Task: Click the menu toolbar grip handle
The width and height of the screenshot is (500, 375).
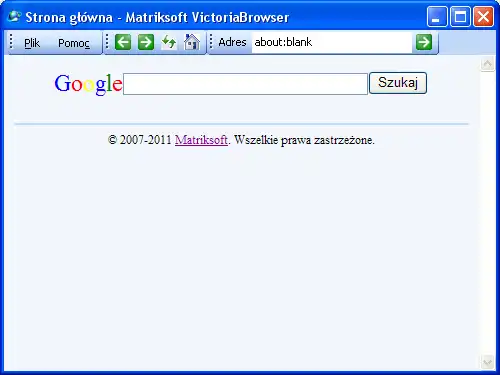Action: coord(12,42)
